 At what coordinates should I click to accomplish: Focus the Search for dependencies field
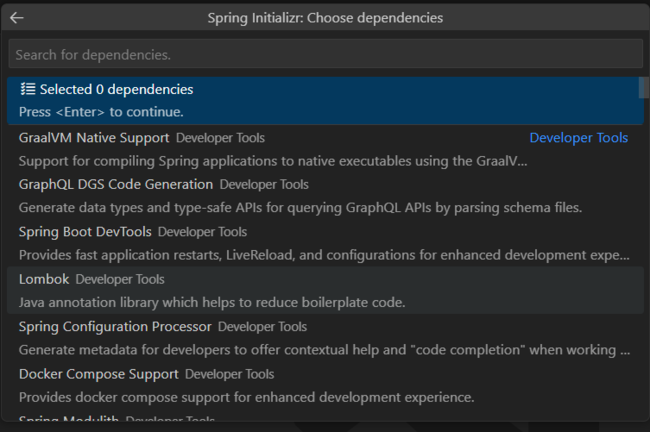[325, 54]
